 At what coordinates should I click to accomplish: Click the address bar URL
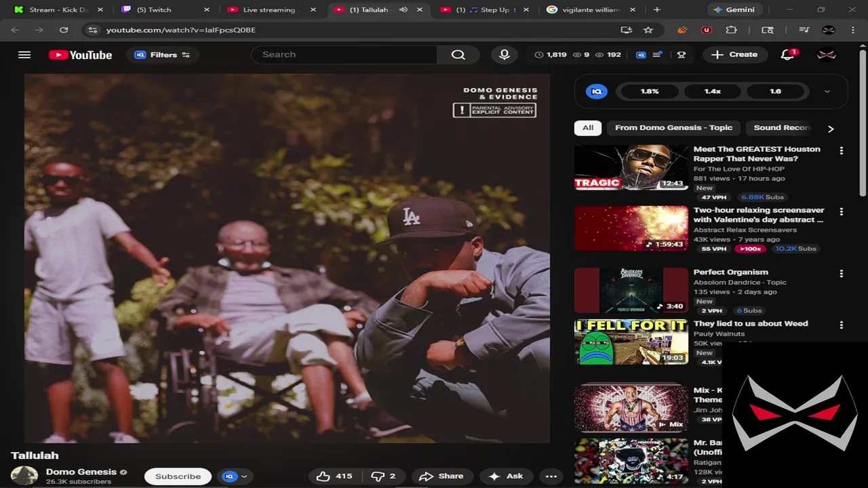click(181, 30)
